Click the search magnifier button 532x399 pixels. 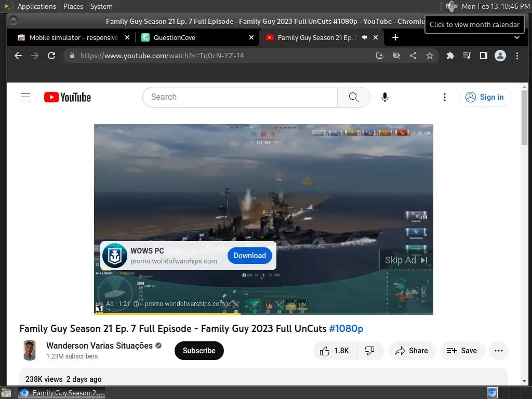pyautogui.click(x=353, y=97)
